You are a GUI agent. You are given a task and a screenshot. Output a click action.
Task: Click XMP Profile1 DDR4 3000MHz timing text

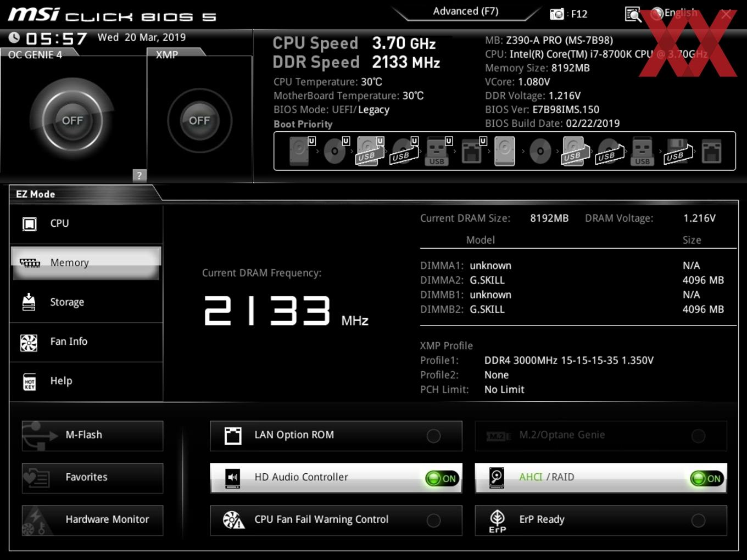coord(569,361)
